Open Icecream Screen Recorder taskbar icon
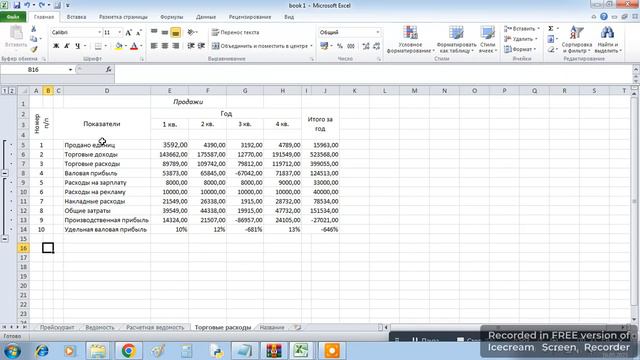This screenshot has height=360, width=640. coord(332,351)
